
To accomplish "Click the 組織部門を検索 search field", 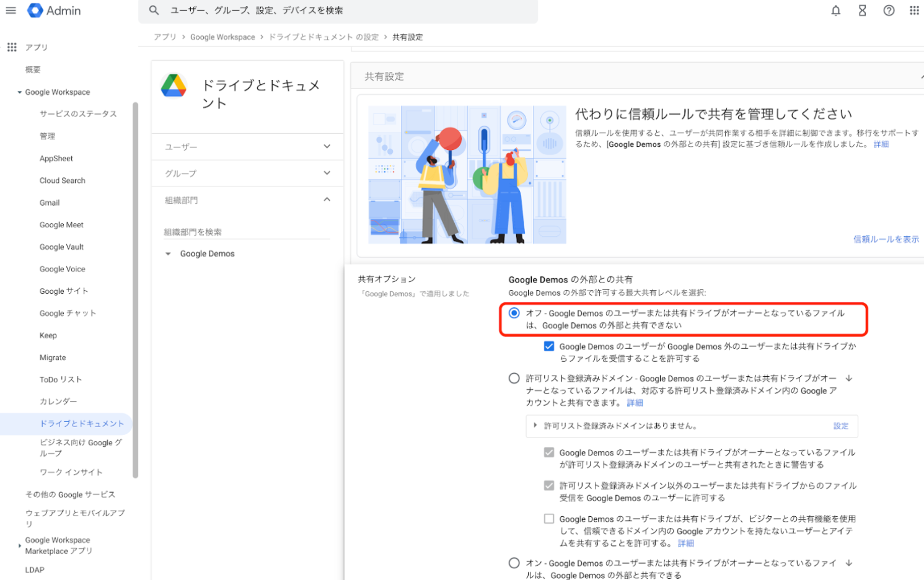I will click(246, 232).
